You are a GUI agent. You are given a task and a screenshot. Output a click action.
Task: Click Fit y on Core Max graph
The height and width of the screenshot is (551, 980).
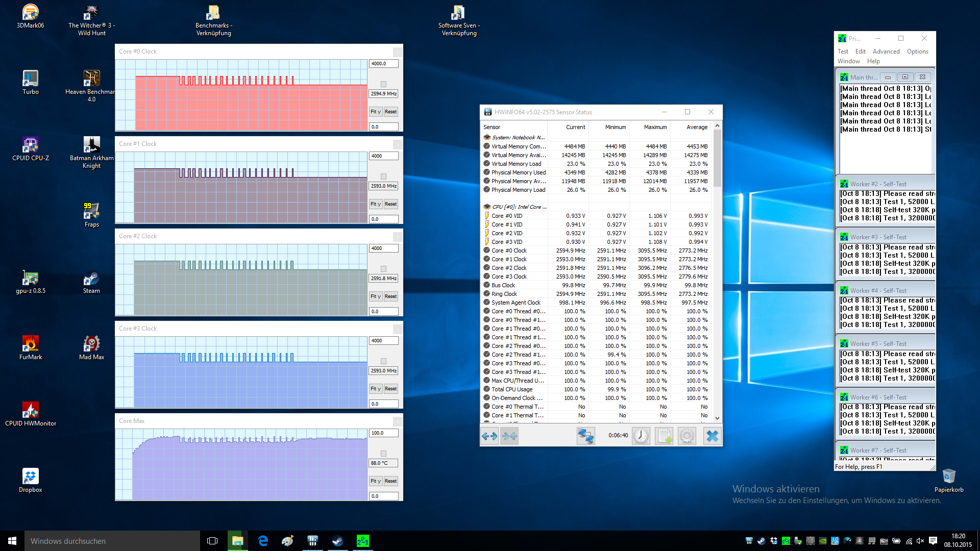point(376,481)
